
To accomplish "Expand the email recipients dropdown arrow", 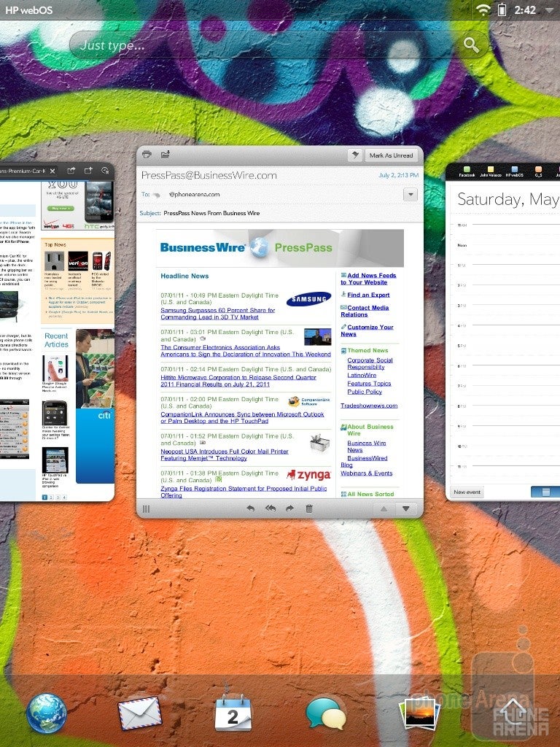I will point(410,194).
